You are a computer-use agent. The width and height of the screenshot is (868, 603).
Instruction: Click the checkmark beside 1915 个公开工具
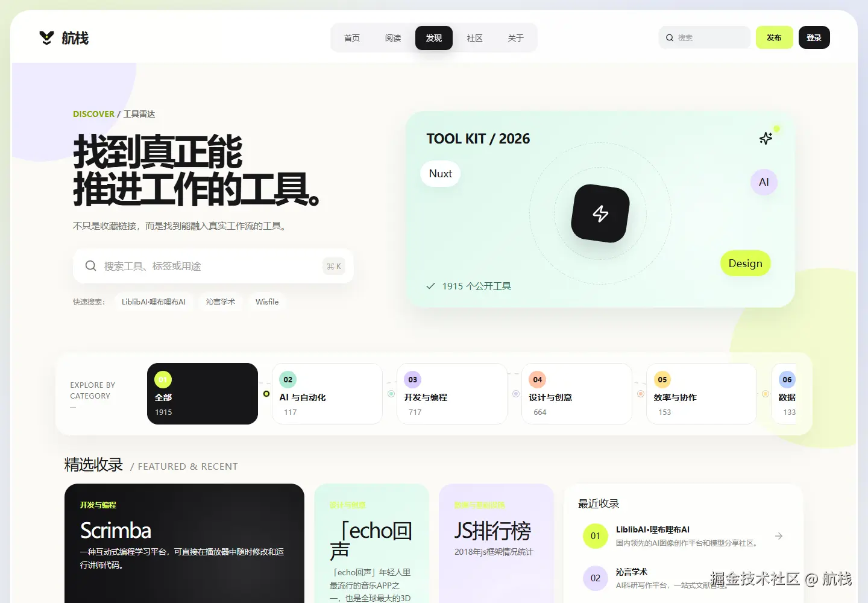[x=430, y=286]
